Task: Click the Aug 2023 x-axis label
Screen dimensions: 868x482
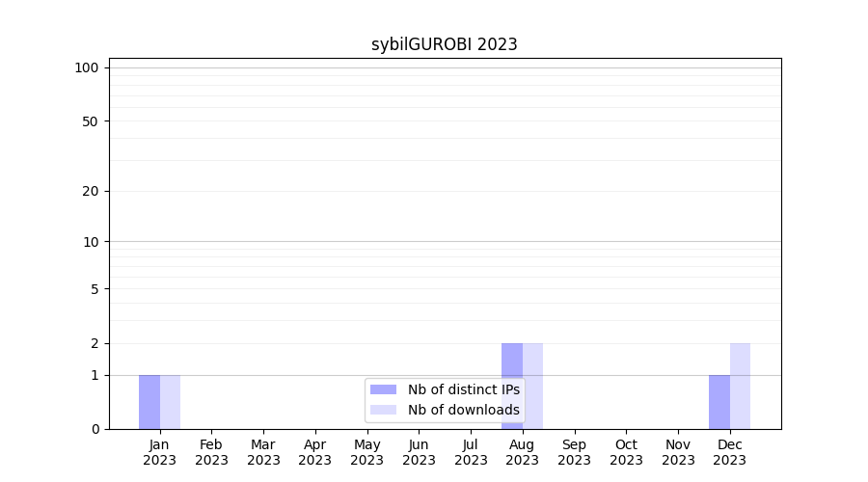Action: [x=522, y=452]
